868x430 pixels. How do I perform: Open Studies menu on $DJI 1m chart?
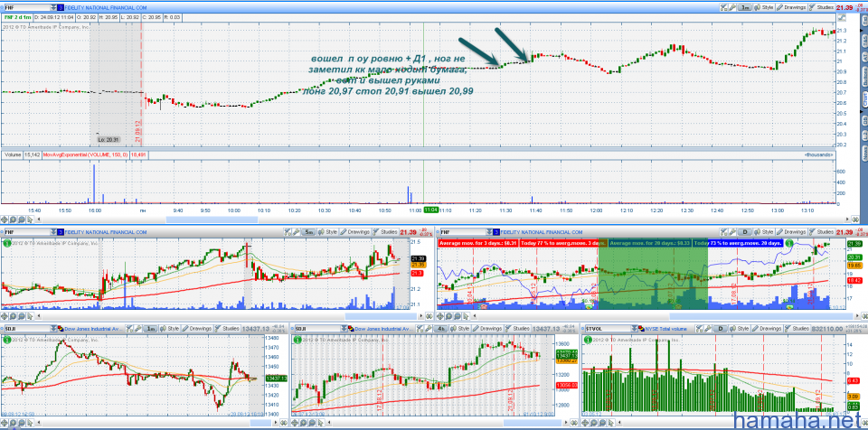click(x=228, y=329)
